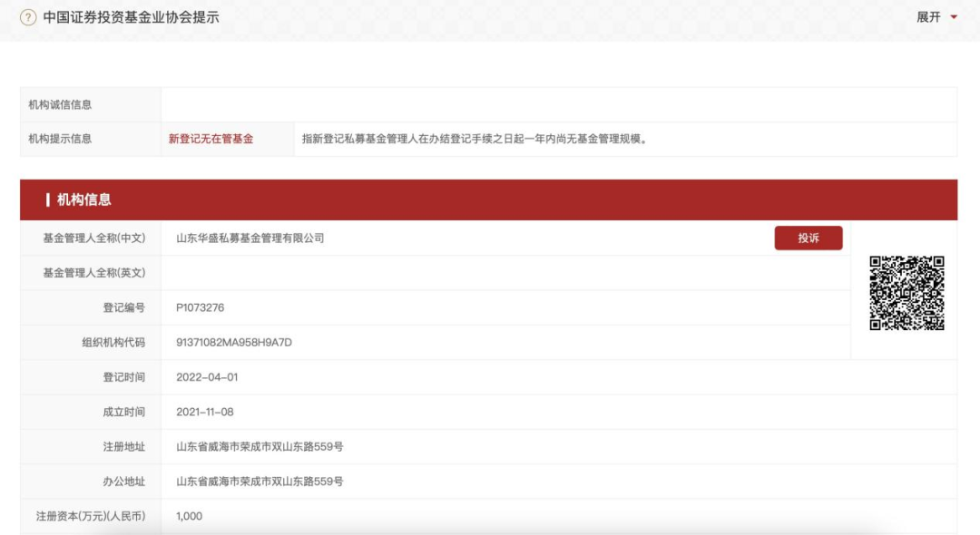980x535 pixels.
Task: Click the 注册资本(万元)(人民币) label
Action: [91, 516]
